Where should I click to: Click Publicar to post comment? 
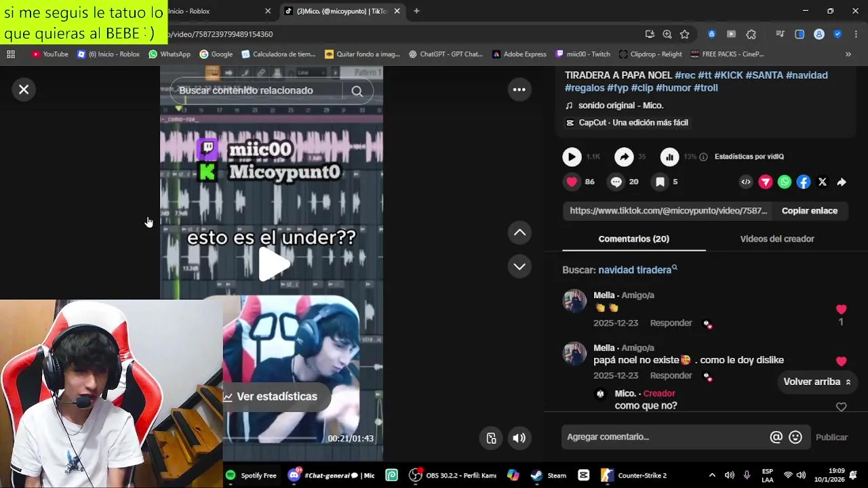pos(831,437)
